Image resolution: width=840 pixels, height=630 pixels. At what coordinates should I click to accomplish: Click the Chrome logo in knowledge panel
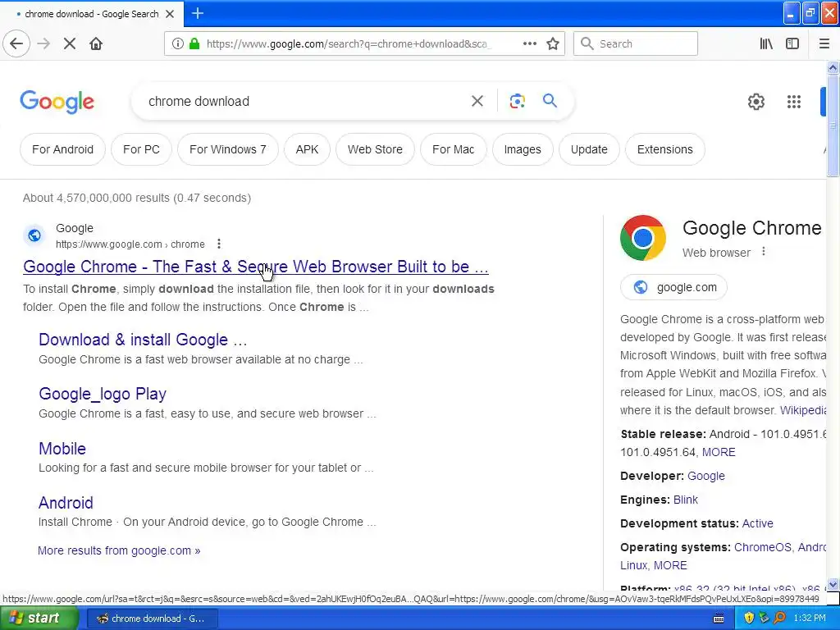643,238
